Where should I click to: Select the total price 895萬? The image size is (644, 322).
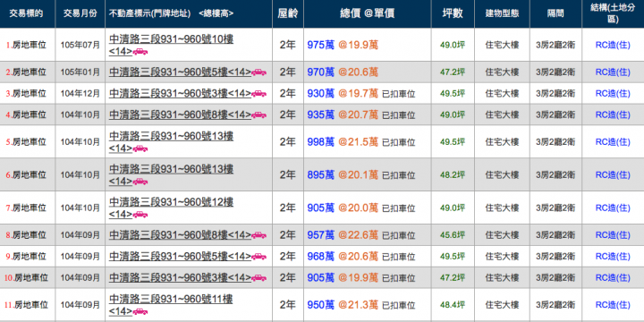coord(321,175)
